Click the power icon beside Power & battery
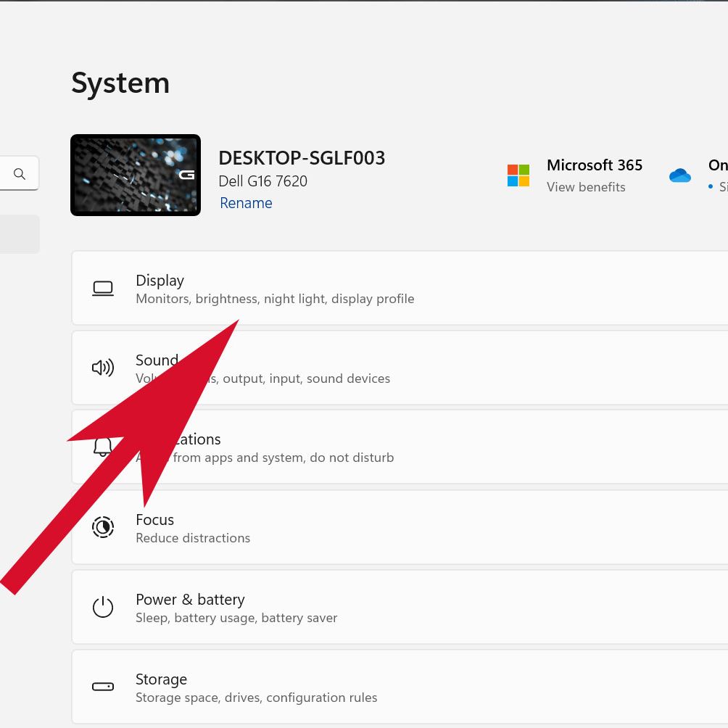 [103, 607]
